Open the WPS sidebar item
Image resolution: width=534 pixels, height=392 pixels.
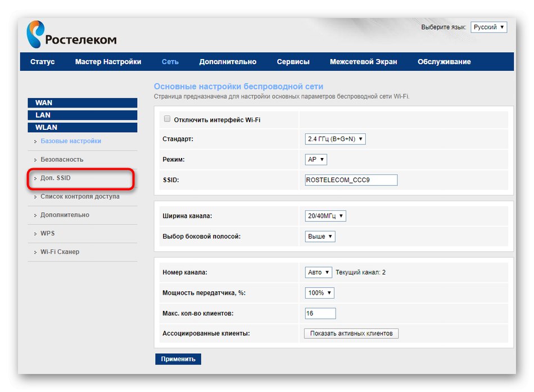pos(47,233)
